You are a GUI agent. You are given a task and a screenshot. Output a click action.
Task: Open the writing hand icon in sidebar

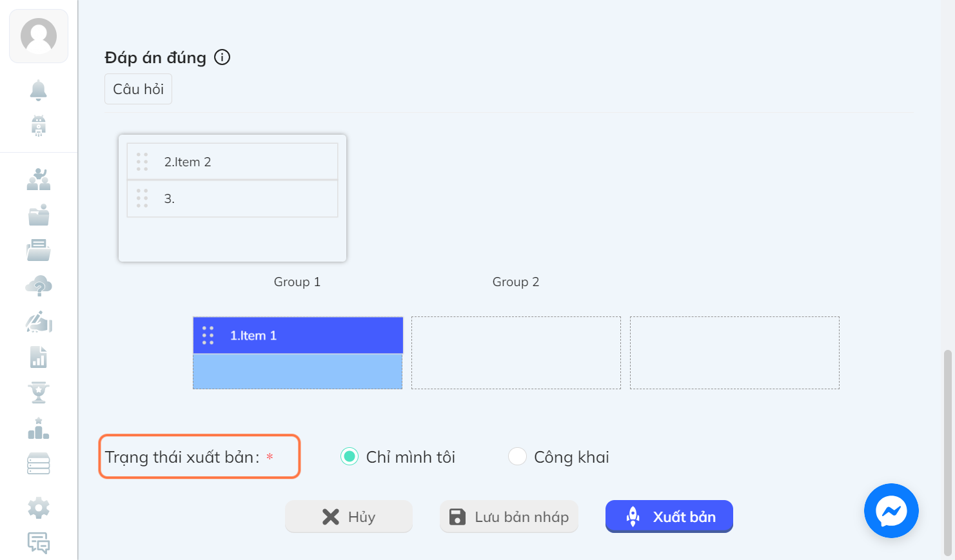39,321
